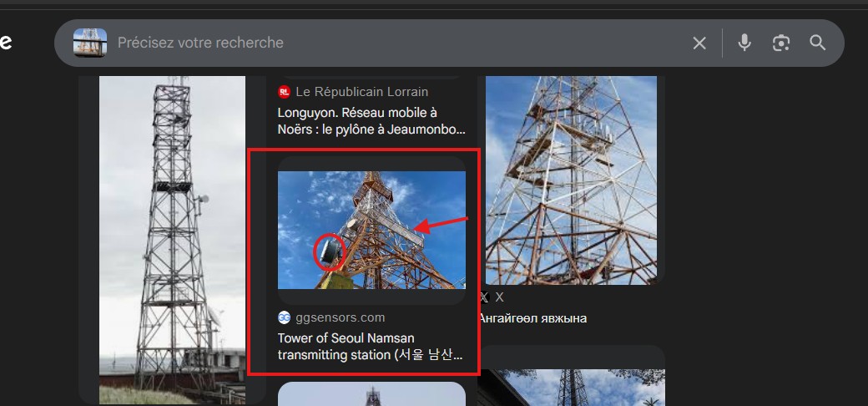Open "Longuyon. Réseau mobile à Noërs" result
Screen dimensions: 868x406
pos(371,121)
